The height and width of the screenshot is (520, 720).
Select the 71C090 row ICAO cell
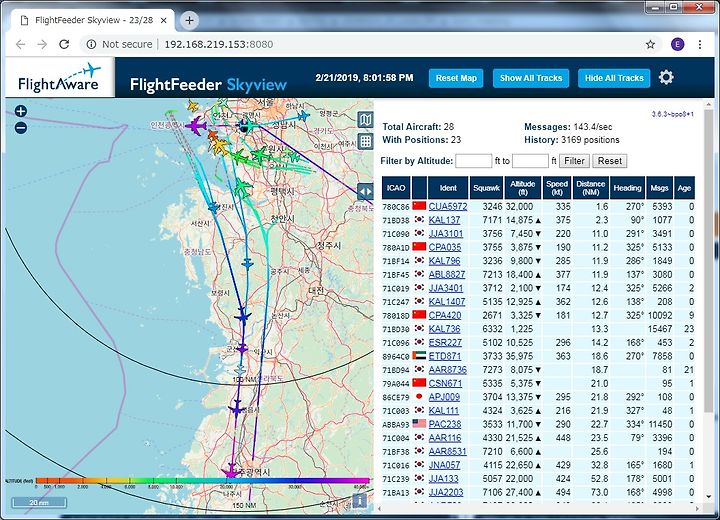pos(396,234)
